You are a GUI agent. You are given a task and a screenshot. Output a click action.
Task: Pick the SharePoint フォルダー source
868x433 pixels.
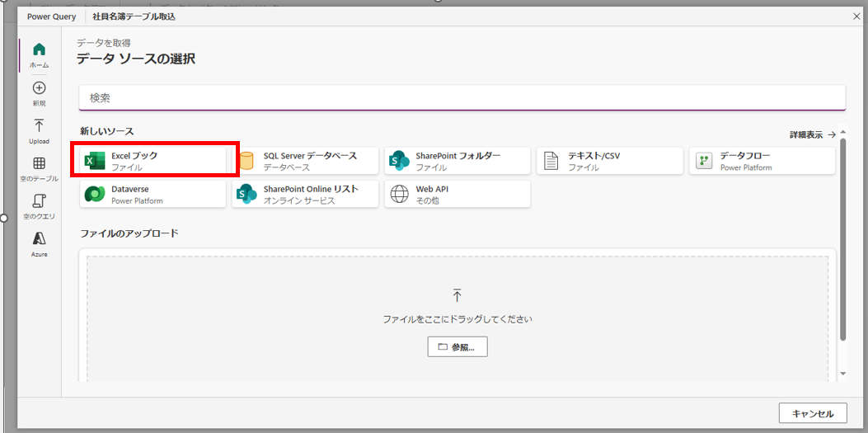(457, 161)
